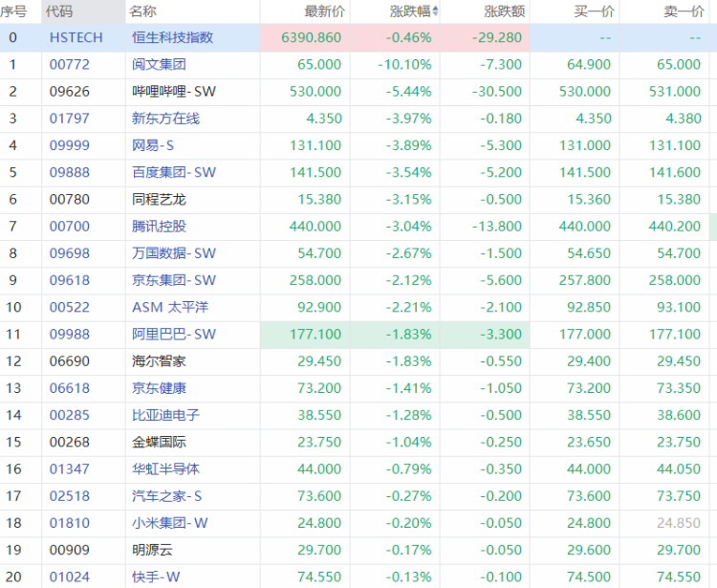This screenshot has height=588, width=717.
Task: Click 京东集团 ask price 258.000
Action: 675,280
